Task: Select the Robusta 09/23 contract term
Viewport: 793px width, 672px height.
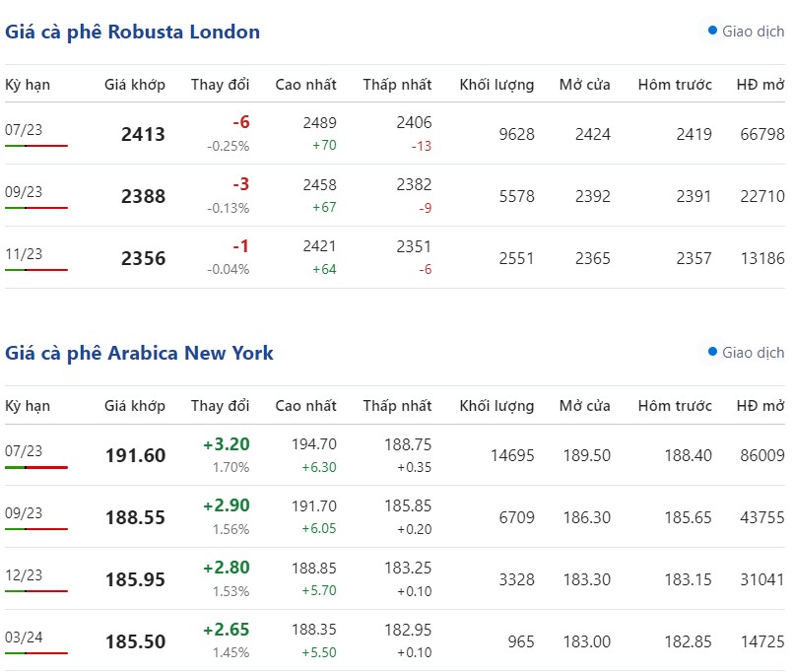Action: point(24,192)
